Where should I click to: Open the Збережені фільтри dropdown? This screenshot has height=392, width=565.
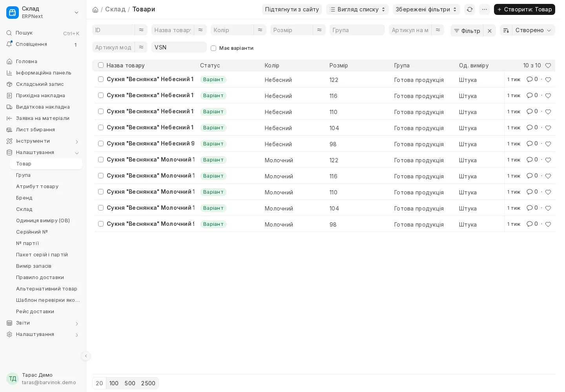(426, 9)
